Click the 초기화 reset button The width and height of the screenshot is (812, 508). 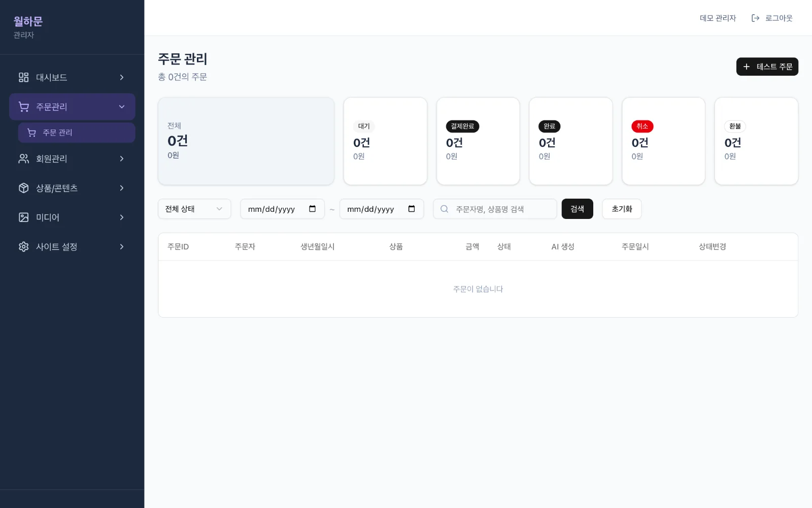pos(622,209)
